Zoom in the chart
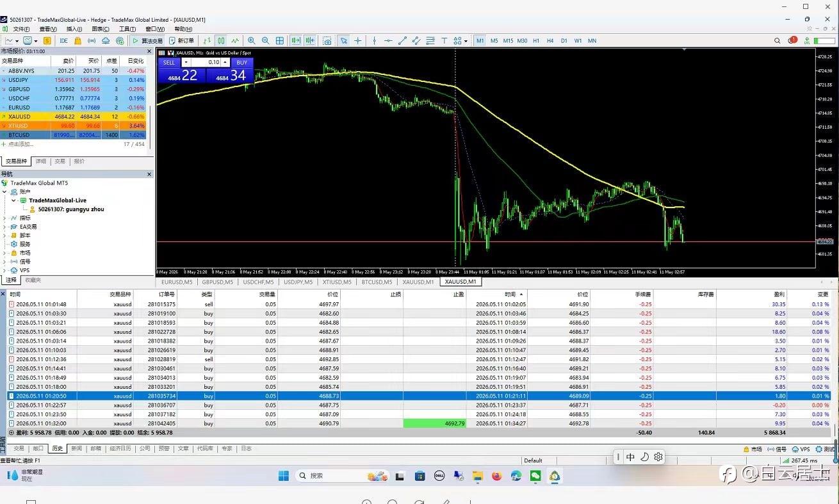The image size is (839, 504). [x=252, y=40]
